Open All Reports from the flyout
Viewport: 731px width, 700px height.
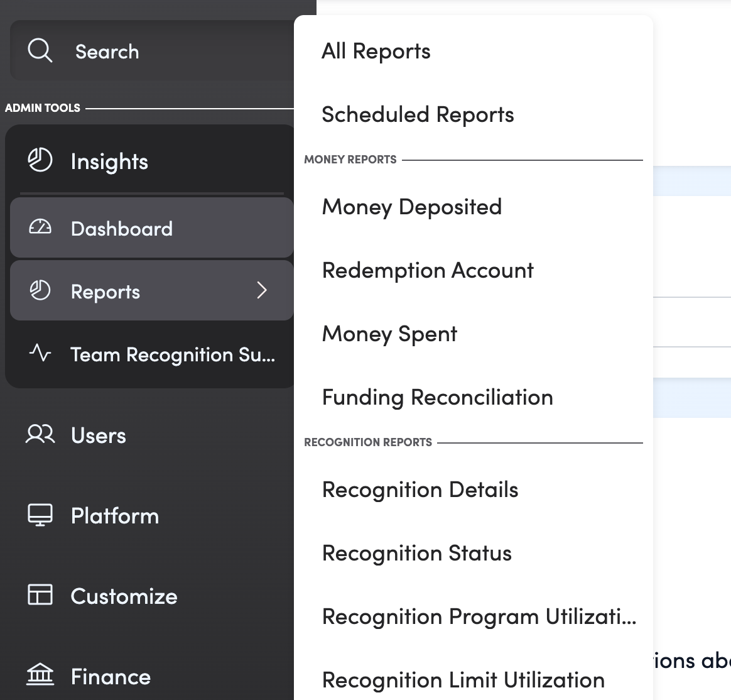coord(376,52)
